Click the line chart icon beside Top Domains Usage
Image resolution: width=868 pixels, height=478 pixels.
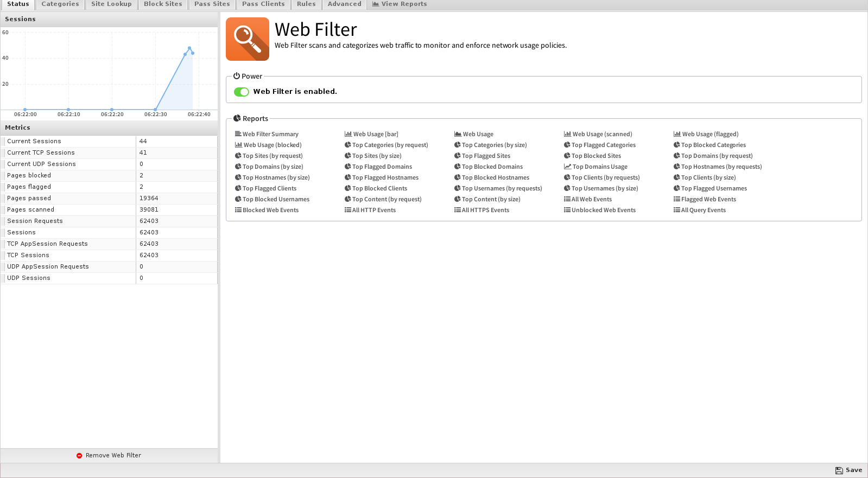[x=567, y=167]
